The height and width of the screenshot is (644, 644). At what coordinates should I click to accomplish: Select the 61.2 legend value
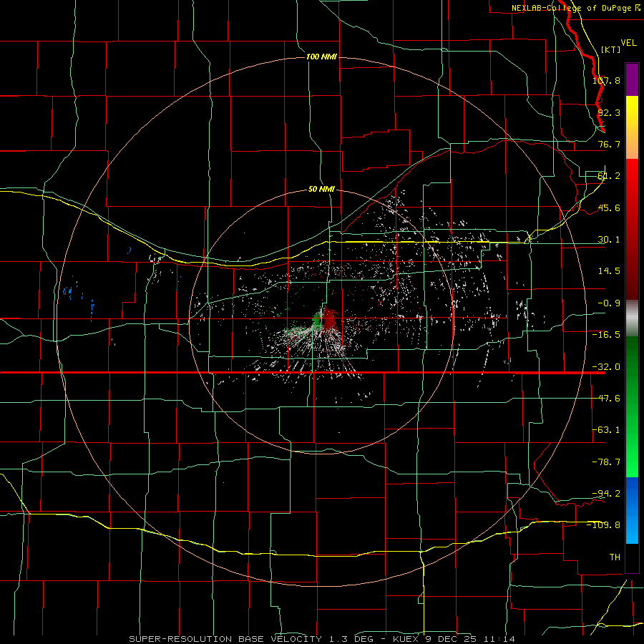[609, 176]
